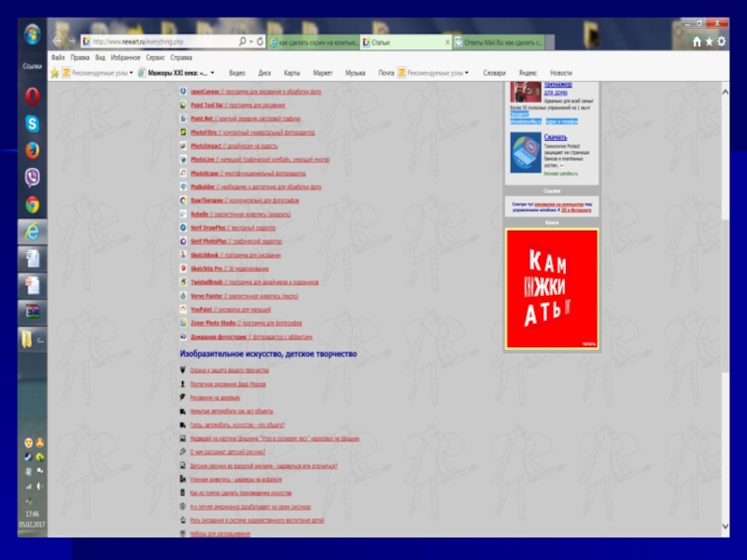Click the search magnifier in address bar
This screenshot has width=747, height=560.
(243, 41)
